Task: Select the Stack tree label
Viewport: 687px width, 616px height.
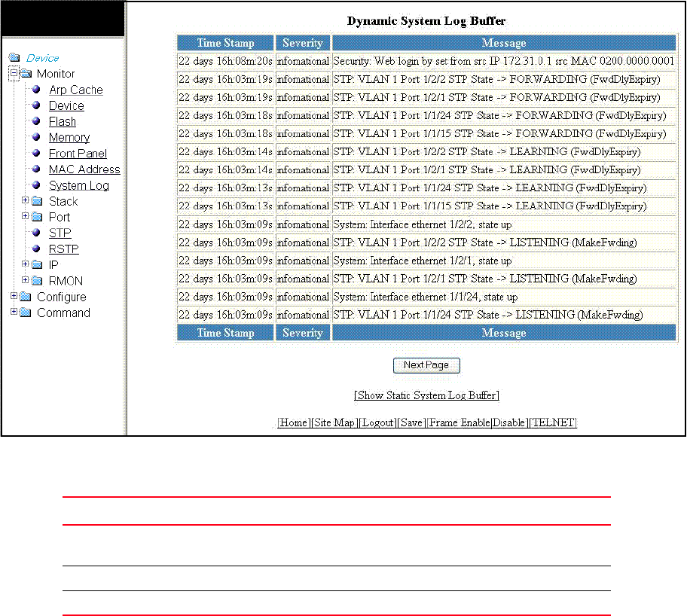Action: [x=63, y=201]
